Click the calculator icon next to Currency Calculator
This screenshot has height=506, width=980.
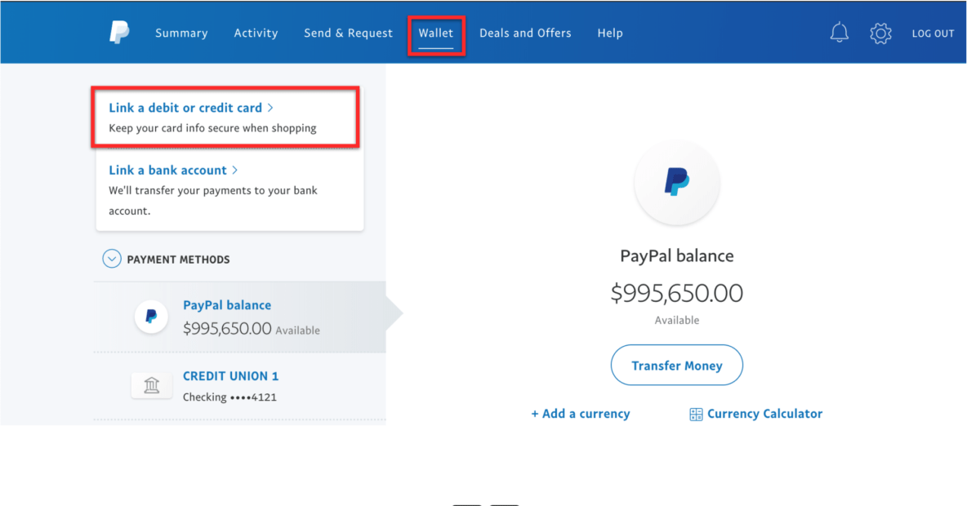point(696,415)
